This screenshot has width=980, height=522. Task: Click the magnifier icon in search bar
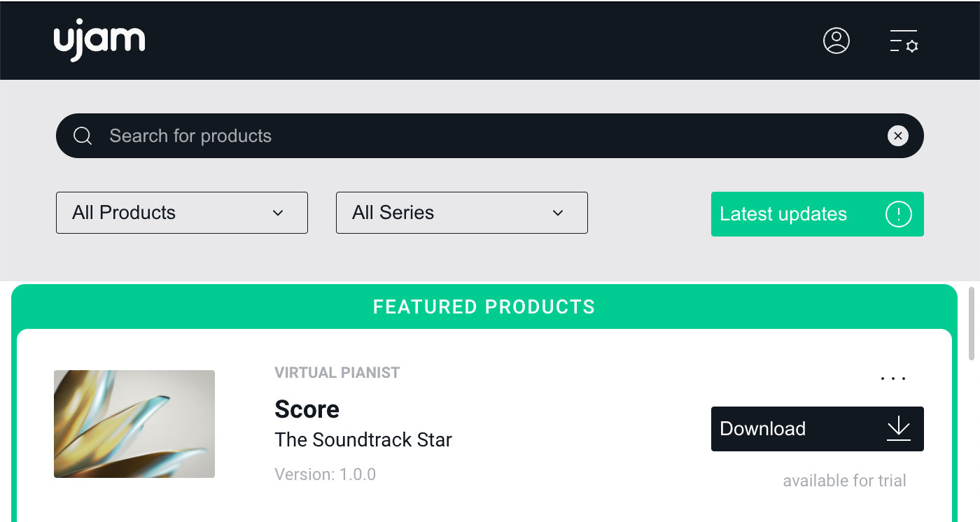(83, 136)
